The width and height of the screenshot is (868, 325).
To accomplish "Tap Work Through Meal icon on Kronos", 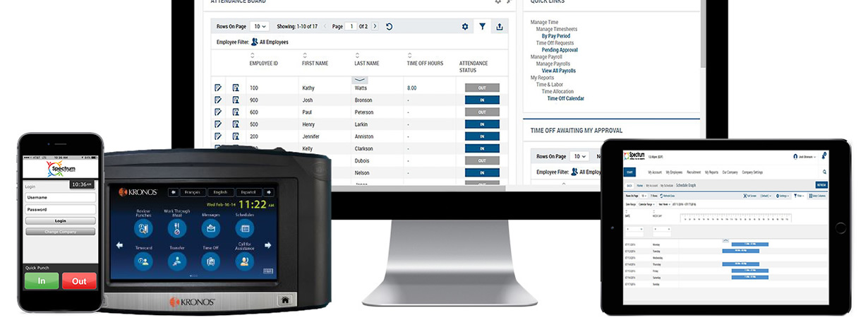I will 177,228.
